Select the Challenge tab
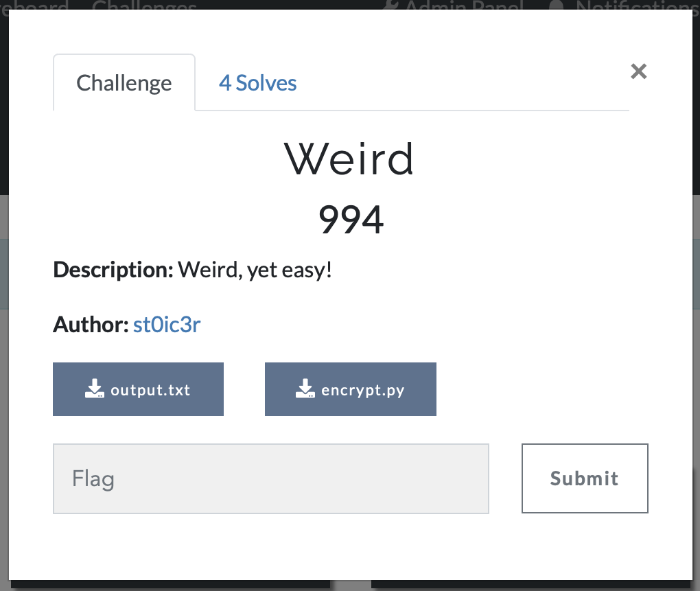The height and width of the screenshot is (591, 700). [124, 83]
